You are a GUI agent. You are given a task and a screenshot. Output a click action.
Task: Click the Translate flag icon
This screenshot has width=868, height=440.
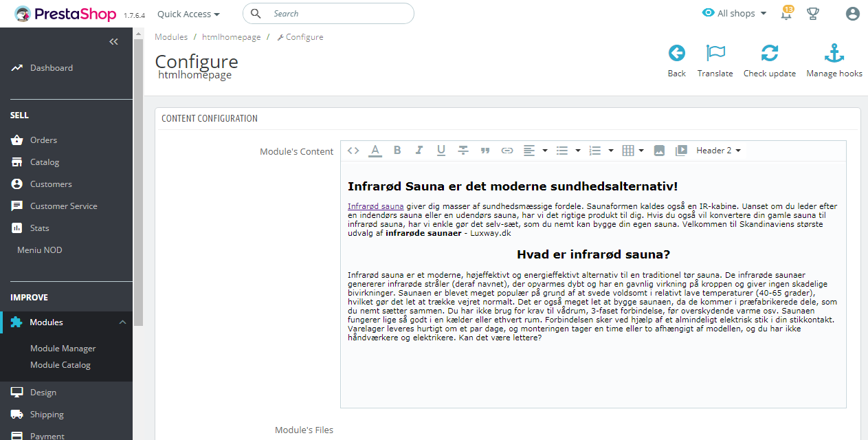pyautogui.click(x=715, y=53)
